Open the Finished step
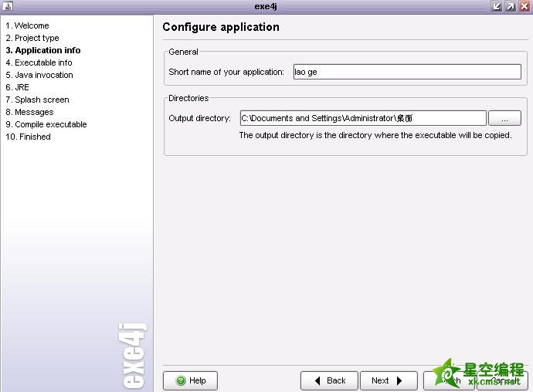Screen dimensions: 533x392 [x=29, y=137]
